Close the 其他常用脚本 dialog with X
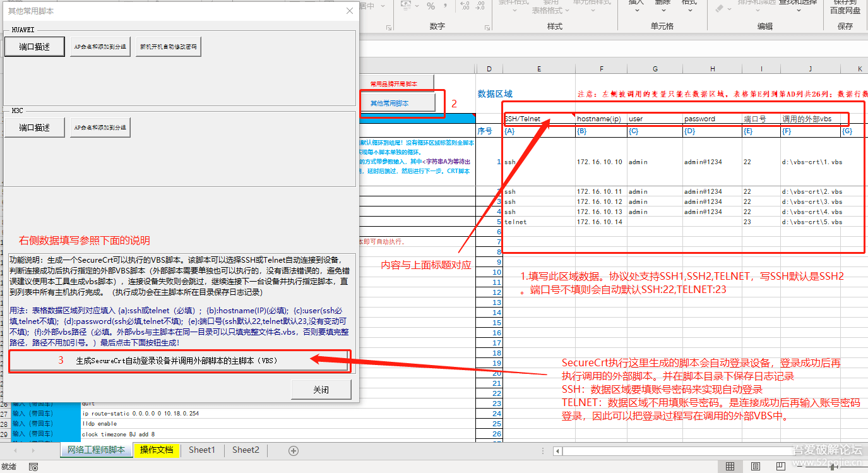 [350, 11]
